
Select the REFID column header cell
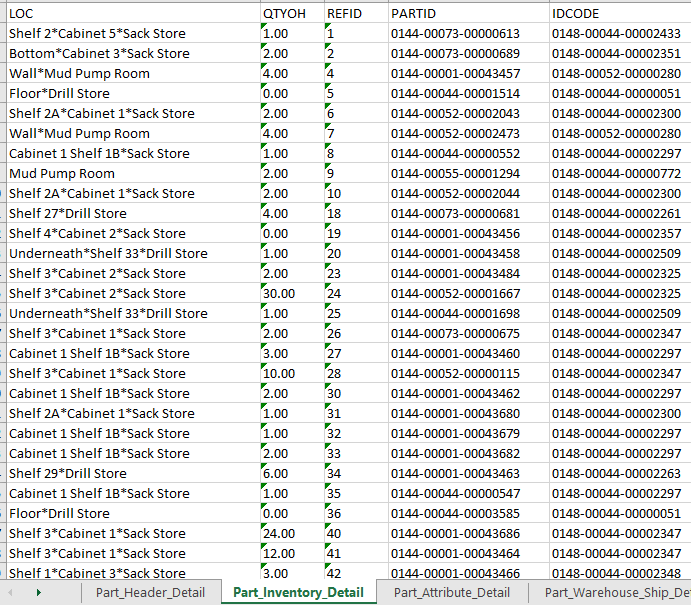click(356, 13)
